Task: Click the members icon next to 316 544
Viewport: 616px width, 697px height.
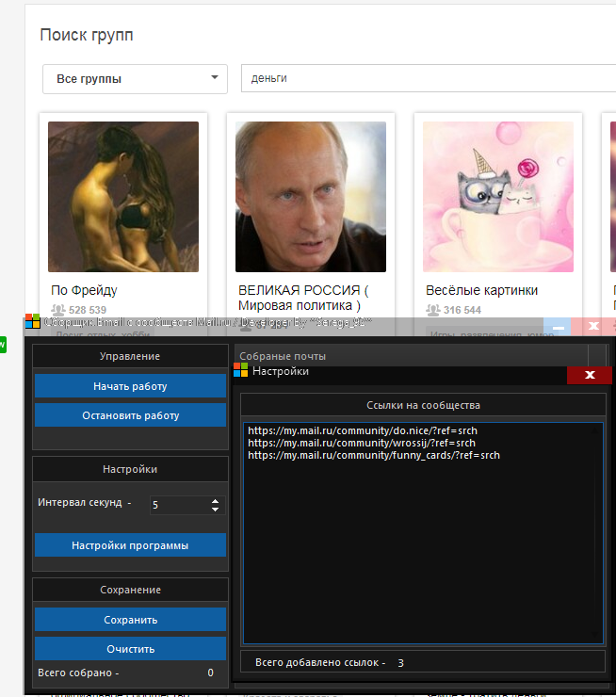Action: (433, 310)
